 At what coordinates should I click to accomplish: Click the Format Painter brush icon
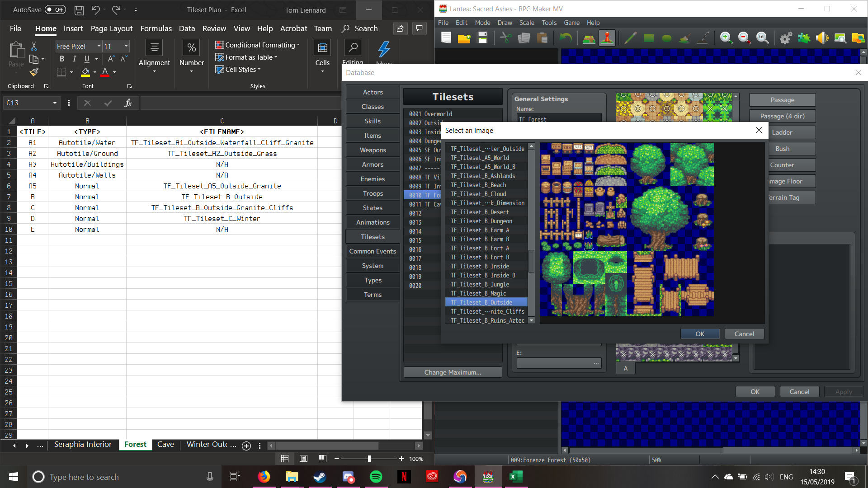[x=34, y=72]
